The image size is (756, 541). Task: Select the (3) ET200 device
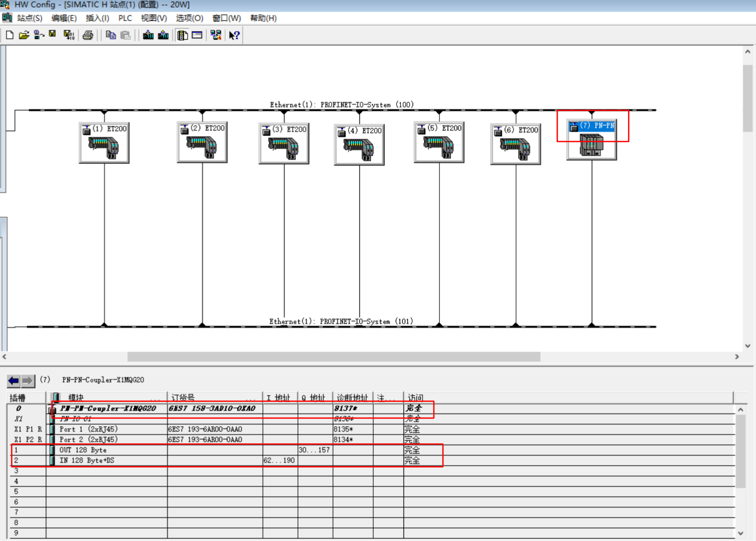tap(284, 143)
